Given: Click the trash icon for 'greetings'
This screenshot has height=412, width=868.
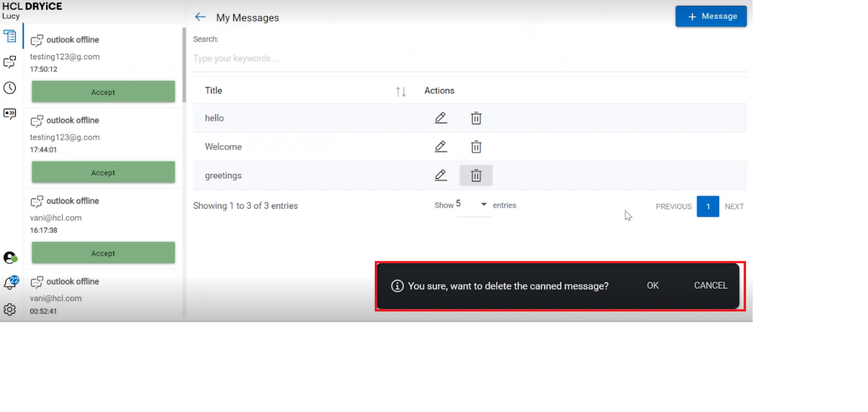Looking at the screenshot, I should (x=476, y=176).
